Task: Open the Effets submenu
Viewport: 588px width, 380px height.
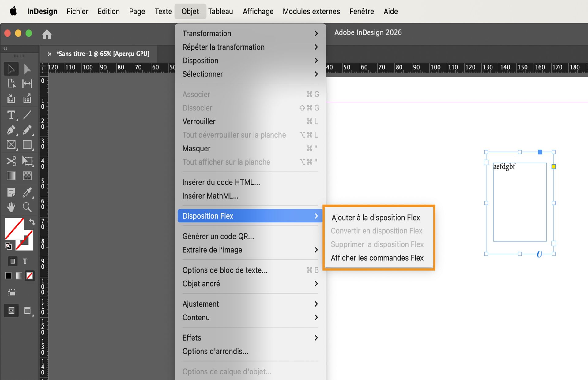Action: (x=192, y=337)
